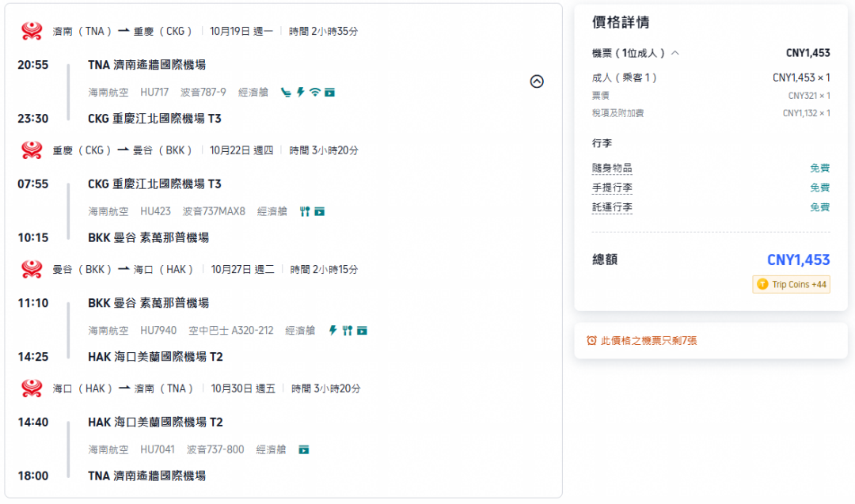
Task: Click the aircraft type 波音737-800
Action: 215,449
